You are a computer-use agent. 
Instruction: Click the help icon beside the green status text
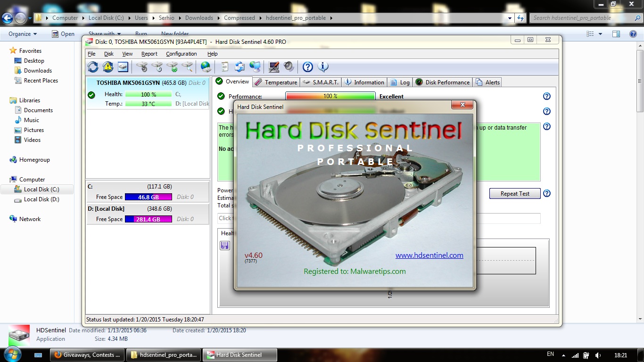[x=547, y=126]
